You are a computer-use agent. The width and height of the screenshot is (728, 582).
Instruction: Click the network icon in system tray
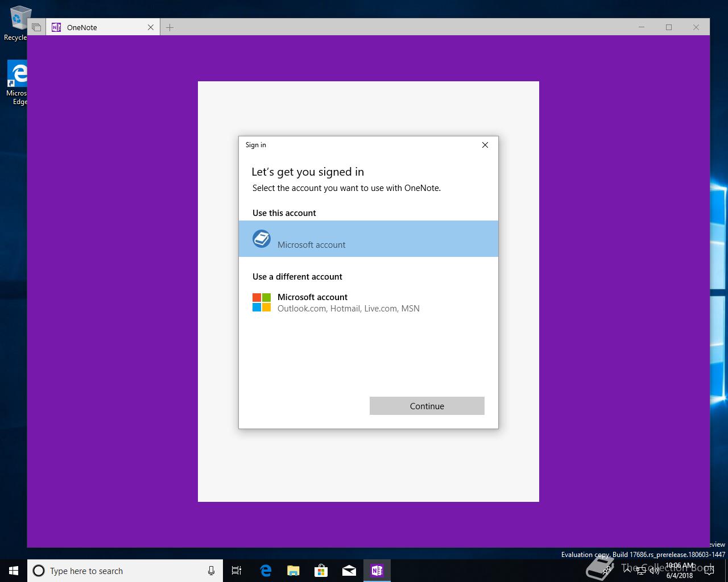point(640,571)
